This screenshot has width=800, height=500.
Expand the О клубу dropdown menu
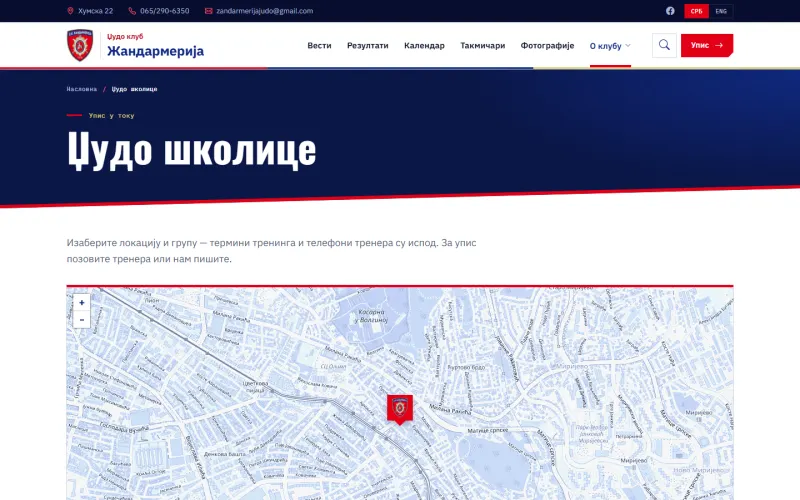click(610, 46)
